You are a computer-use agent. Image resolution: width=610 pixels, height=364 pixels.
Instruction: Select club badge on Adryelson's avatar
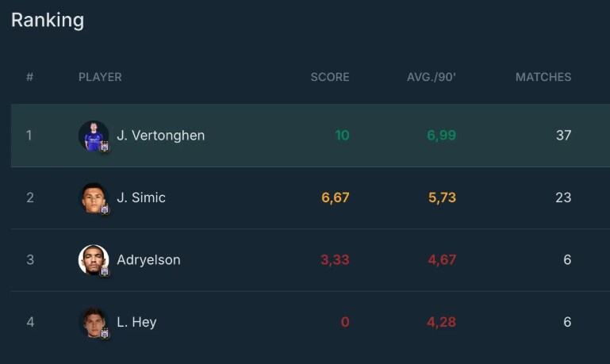point(105,271)
